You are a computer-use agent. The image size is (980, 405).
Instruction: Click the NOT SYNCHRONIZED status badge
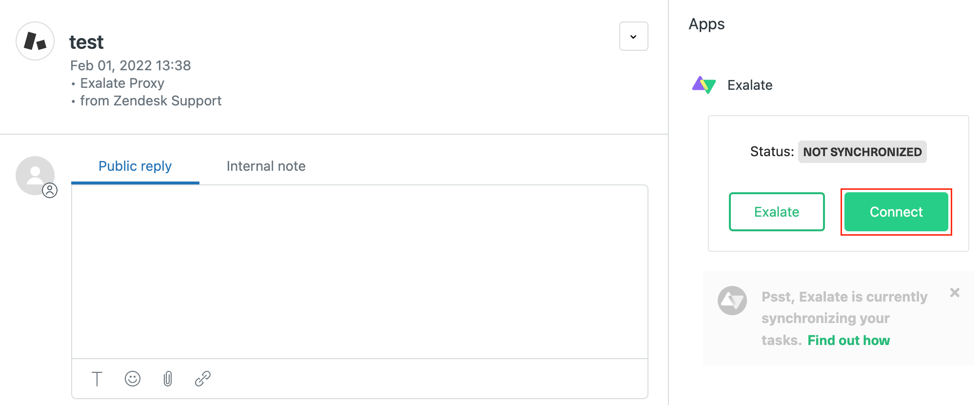(862, 152)
